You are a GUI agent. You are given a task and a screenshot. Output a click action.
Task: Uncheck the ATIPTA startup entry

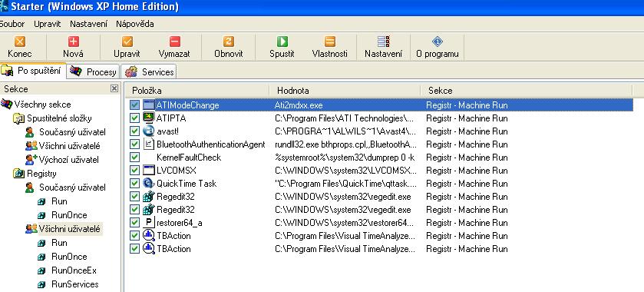tap(134, 118)
